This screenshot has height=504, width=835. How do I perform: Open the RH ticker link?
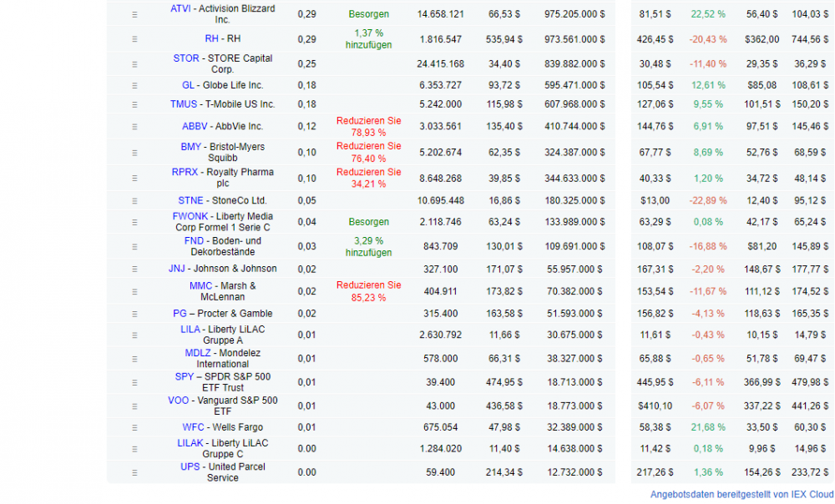tap(211, 38)
